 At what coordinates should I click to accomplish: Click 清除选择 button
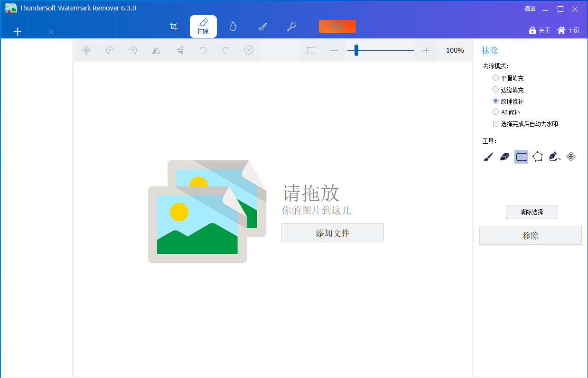(x=532, y=212)
